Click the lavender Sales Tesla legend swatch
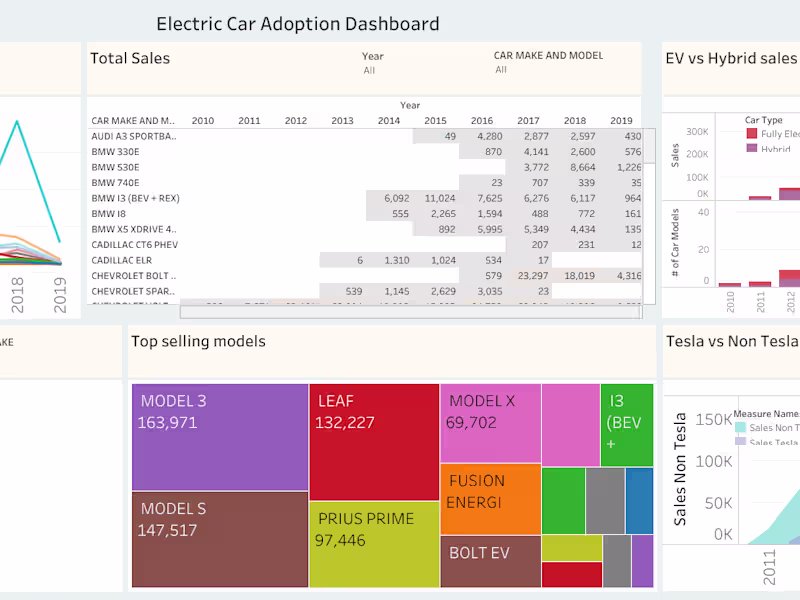Screen dimensions: 800x600 click(x=740, y=441)
